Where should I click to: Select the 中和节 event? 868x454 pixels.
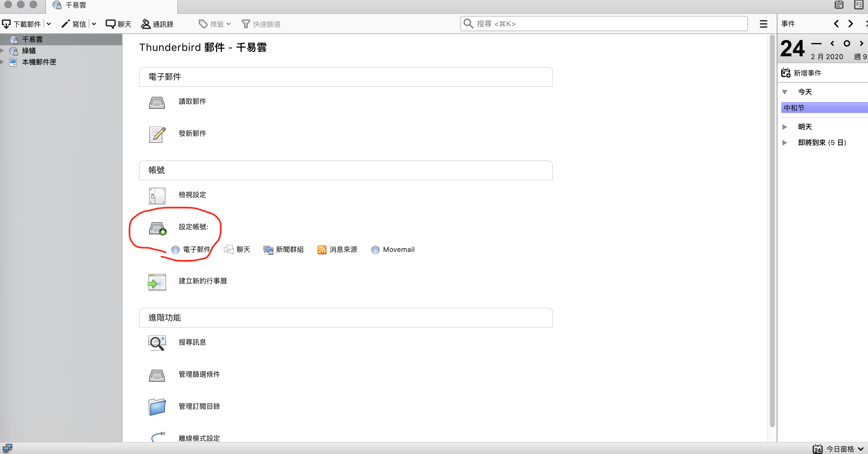[x=824, y=108]
